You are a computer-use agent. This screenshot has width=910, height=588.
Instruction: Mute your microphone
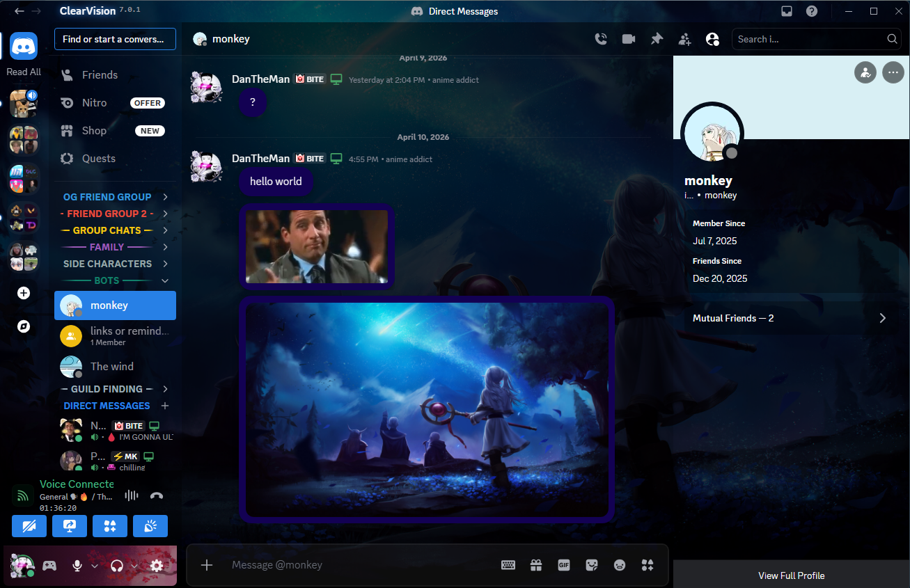pyautogui.click(x=77, y=566)
